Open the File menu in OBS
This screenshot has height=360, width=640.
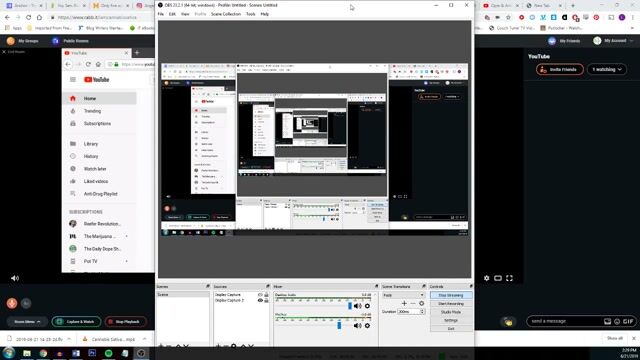[x=161, y=14]
